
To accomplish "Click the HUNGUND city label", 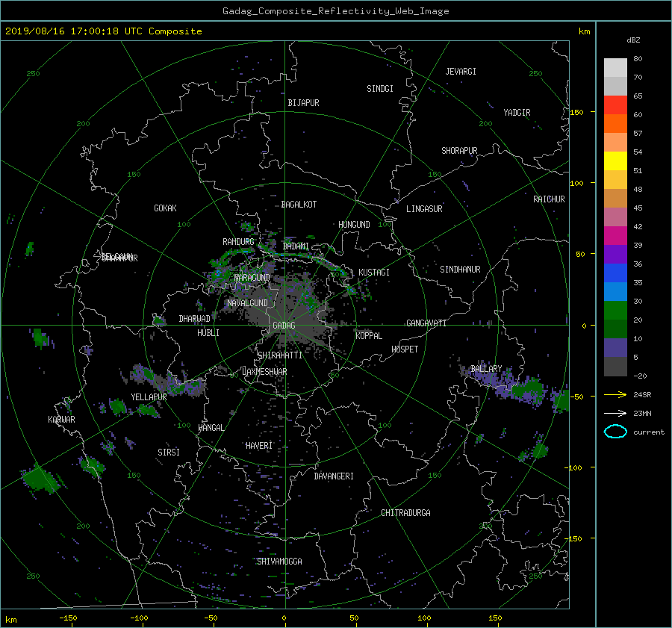I will [354, 224].
